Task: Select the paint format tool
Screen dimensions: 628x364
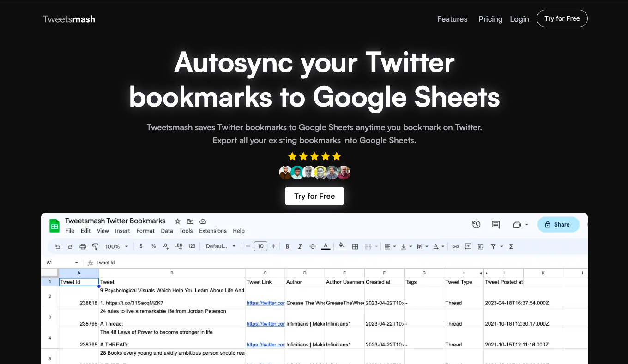Action: (95, 246)
